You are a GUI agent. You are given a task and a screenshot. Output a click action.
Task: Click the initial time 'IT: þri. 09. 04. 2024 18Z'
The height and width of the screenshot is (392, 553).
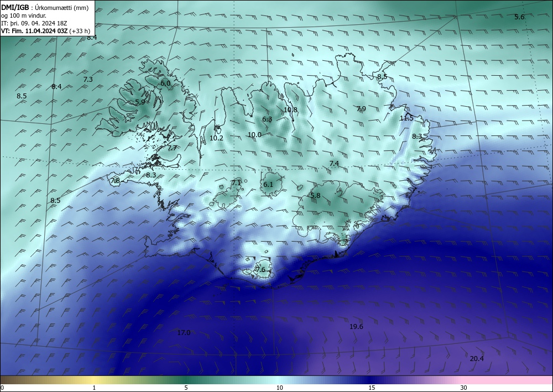(34, 23)
